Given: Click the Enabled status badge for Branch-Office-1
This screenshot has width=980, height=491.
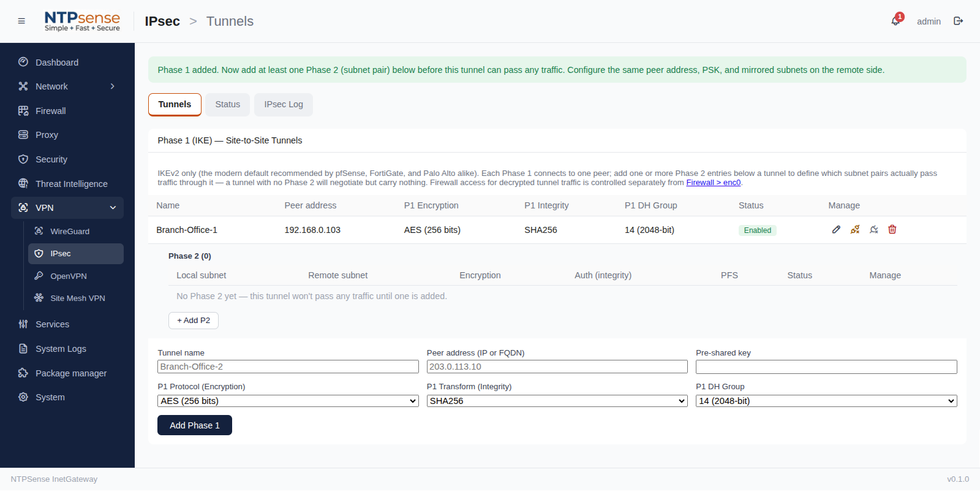Looking at the screenshot, I should pos(758,230).
